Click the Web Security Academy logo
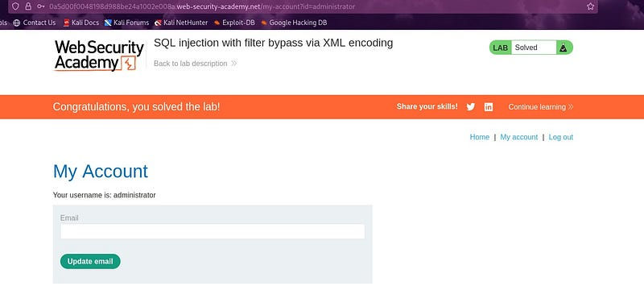This screenshot has height=303, width=644. [x=99, y=56]
